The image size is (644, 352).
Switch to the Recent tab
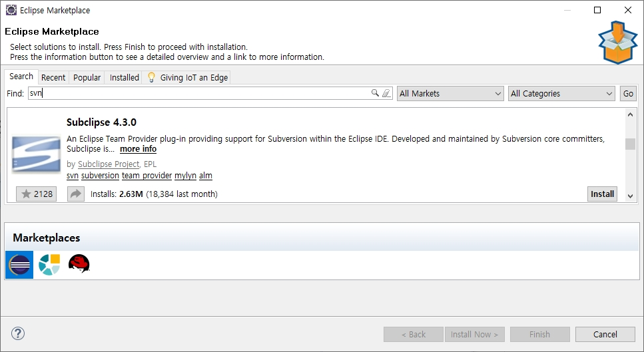tap(53, 78)
